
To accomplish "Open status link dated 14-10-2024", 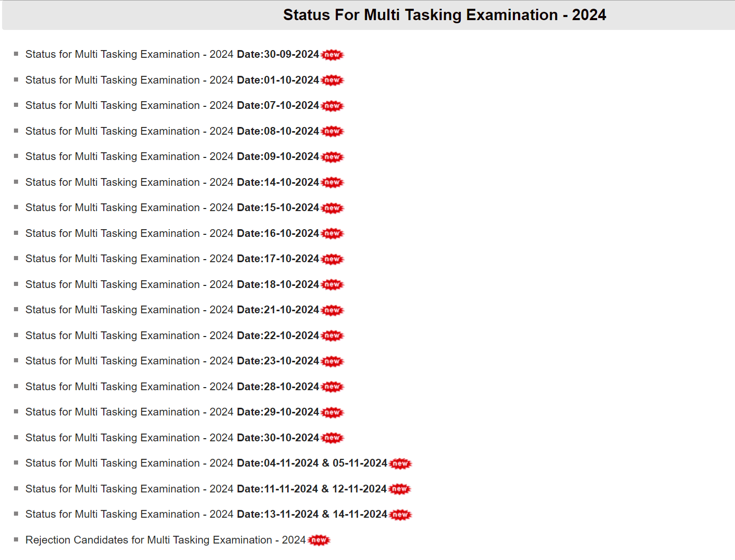I will coord(172,182).
